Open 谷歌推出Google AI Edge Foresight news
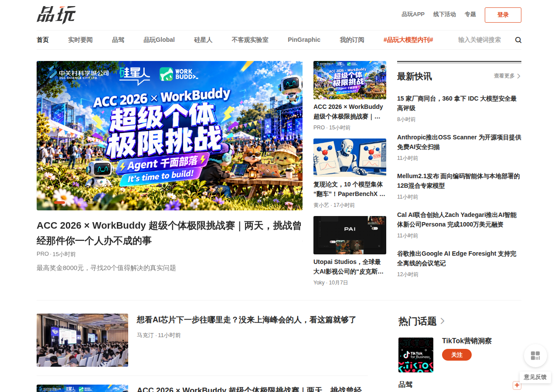 pyautogui.click(x=457, y=258)
